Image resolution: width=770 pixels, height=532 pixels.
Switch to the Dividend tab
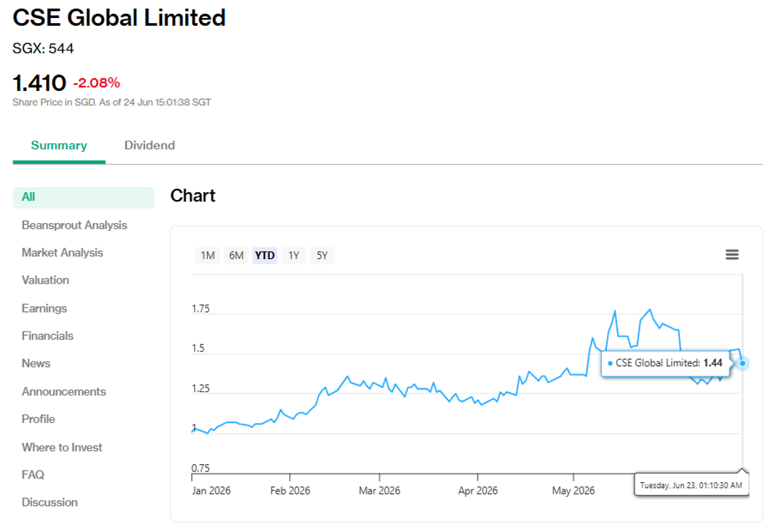point(149,145)
